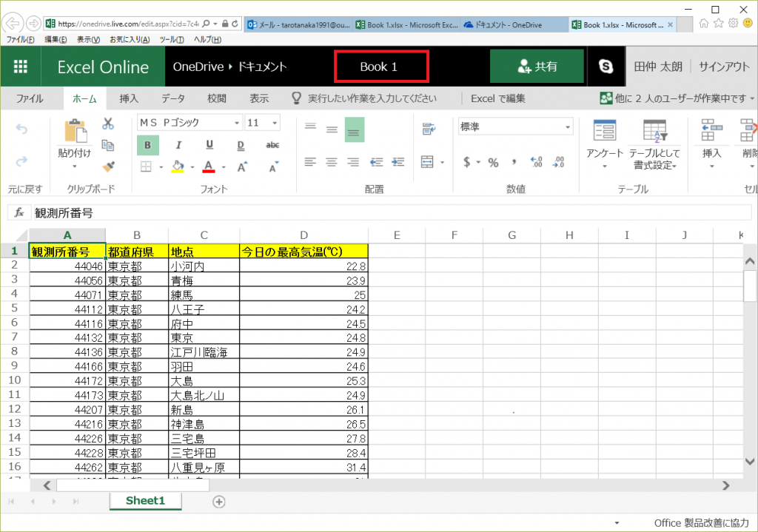Expand the number format dropdown 標準
This screenshot has height=532, width=758.
[568, 127]
